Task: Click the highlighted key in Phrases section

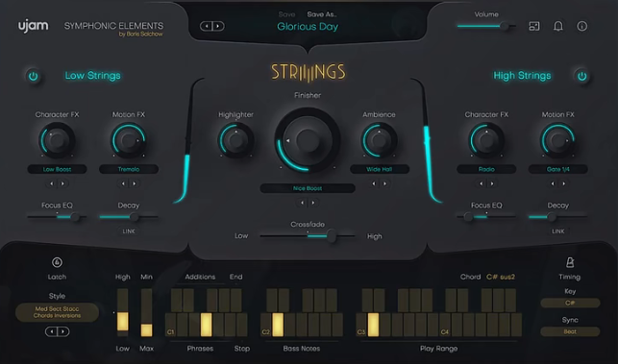Action: click(206, 325)
